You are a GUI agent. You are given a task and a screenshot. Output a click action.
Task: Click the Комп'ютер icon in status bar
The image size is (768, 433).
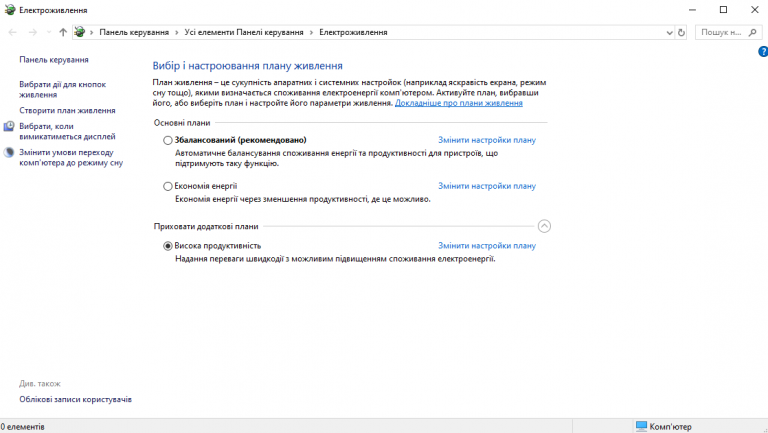pos(641,427)
